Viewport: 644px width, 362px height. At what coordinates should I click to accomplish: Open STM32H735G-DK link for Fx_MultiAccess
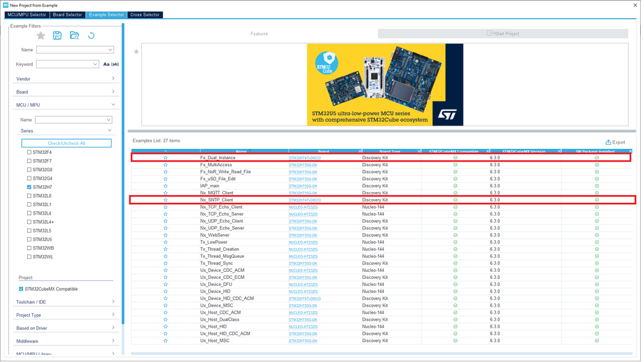click(x=303, y=165)
